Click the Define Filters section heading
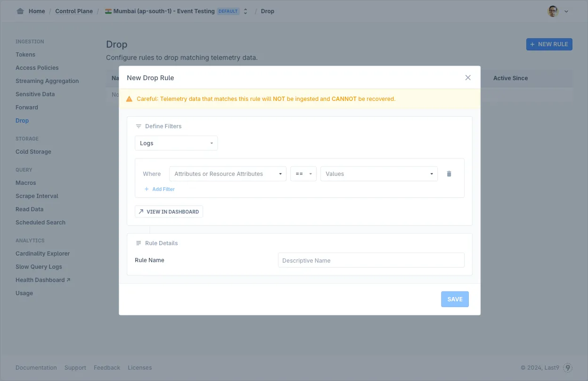The width and height of the screenshot is (588, 381). click(163, 126)
